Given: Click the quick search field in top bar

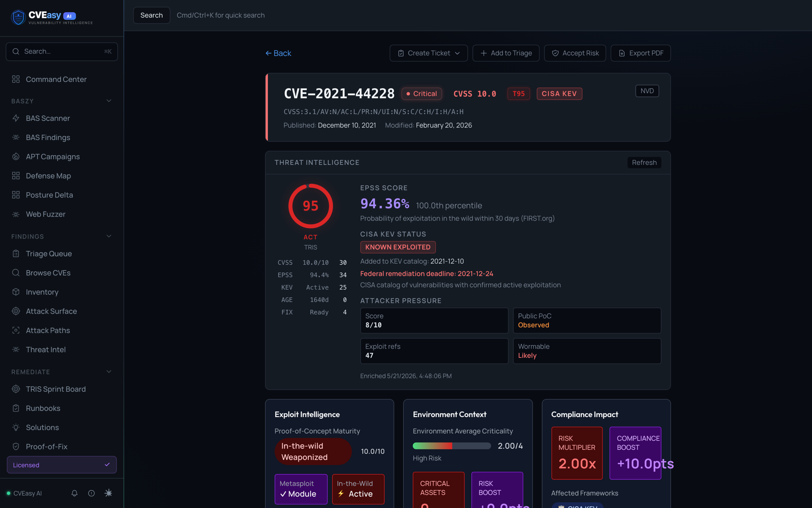Looking at the screenshot, I should click(x=221, y=15).
